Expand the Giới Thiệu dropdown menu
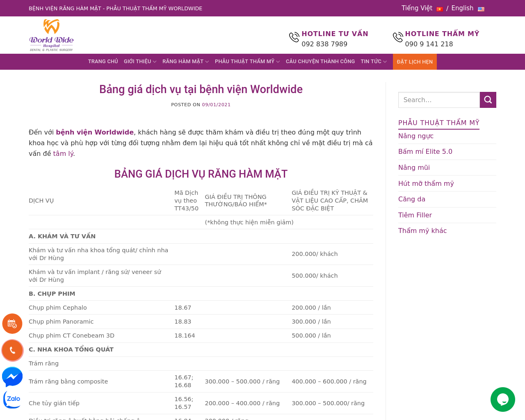This screenshot has width=525, height=420. point(140,62)
